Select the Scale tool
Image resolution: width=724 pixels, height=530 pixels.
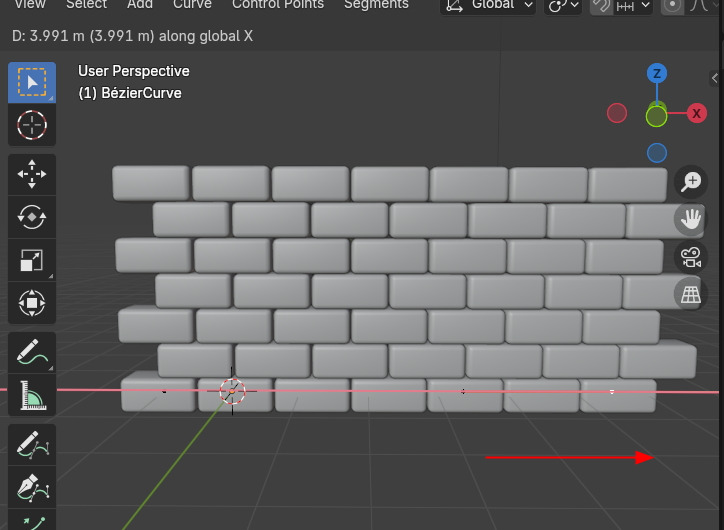(x=32, y=260)
